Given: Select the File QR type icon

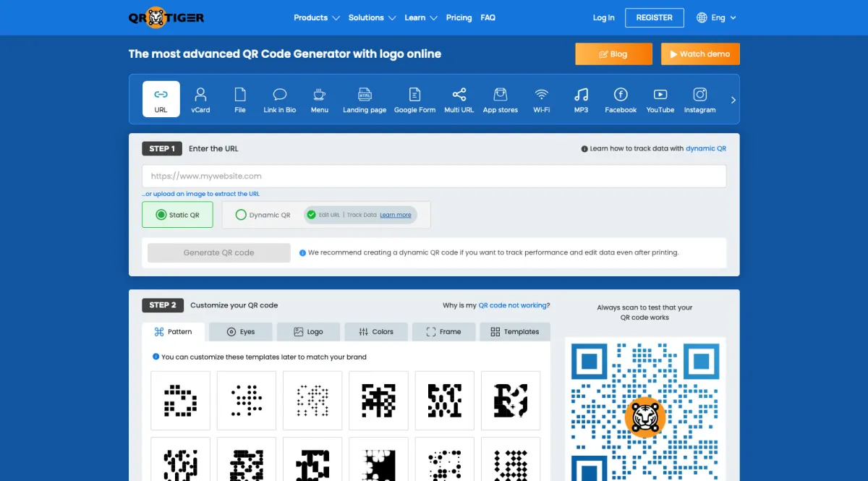Looking at the screenshot, I should 240,99.
